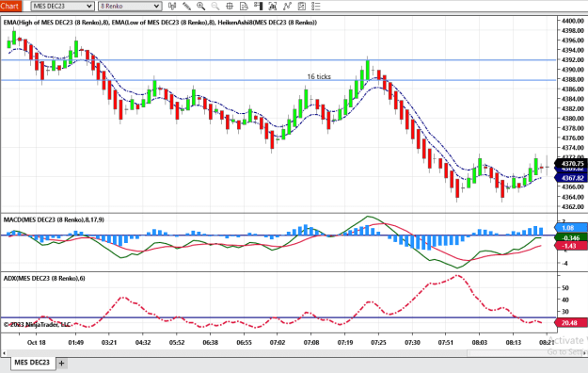
Task: Click the zoom out magnifier icon
Action: (x=215, y=6)
